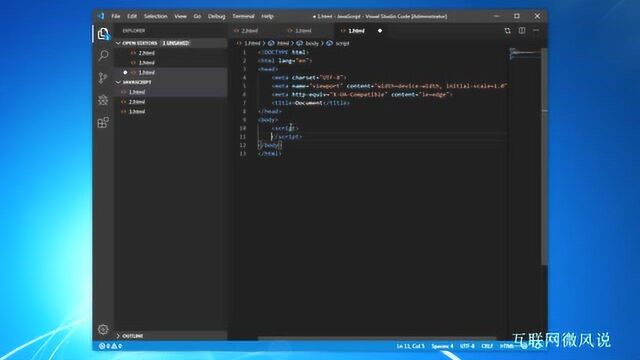Open the Terminal menu
This screenshot has width=640, height=360.
(243, 16)
